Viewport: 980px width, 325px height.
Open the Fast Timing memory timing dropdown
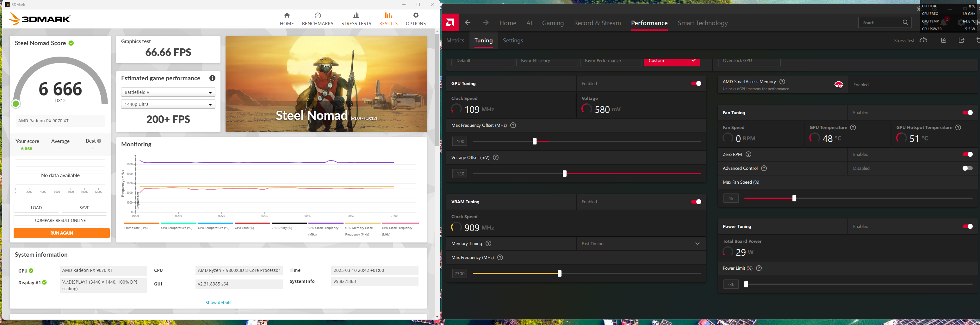pyautogui.click(x=641, y=244)
